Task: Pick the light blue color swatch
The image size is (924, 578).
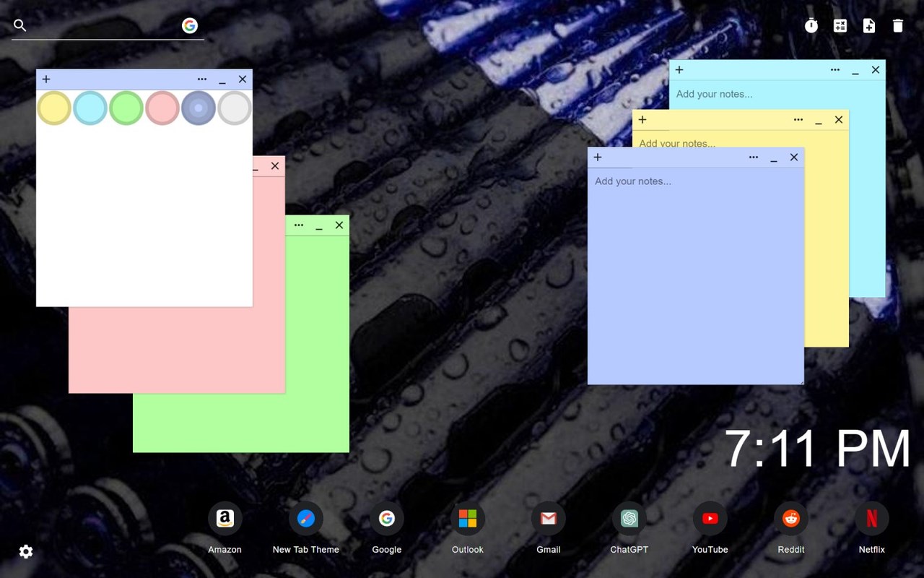Action: coord(90,108)
